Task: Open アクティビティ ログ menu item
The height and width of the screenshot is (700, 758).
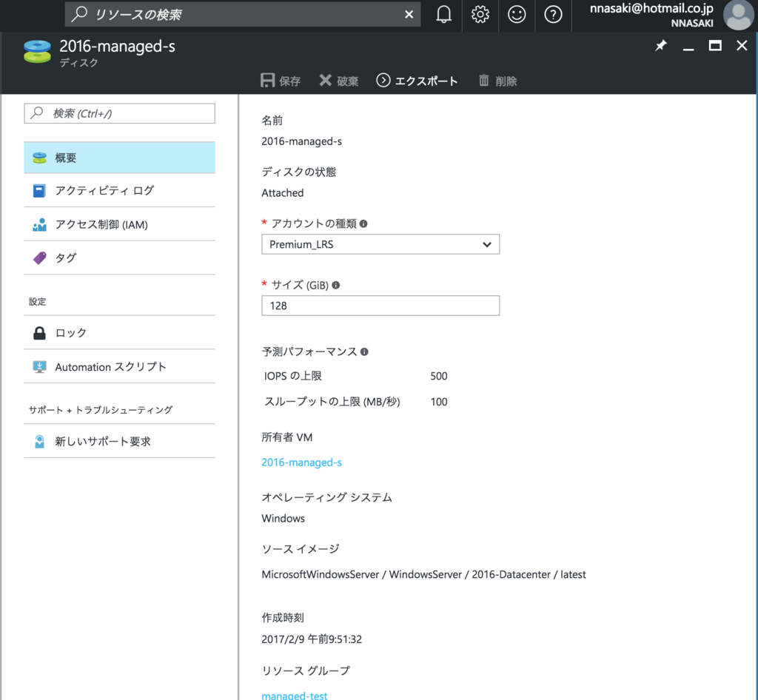Action: point(119,190)
